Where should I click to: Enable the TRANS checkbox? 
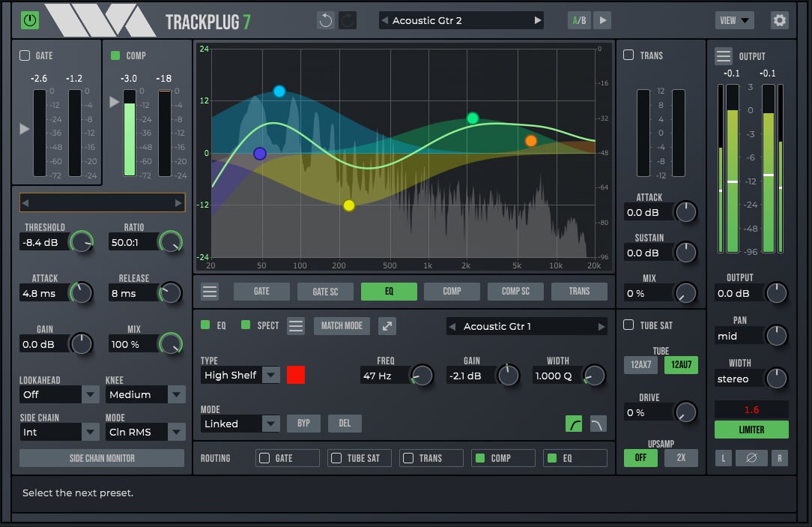[x=628, y=55]
